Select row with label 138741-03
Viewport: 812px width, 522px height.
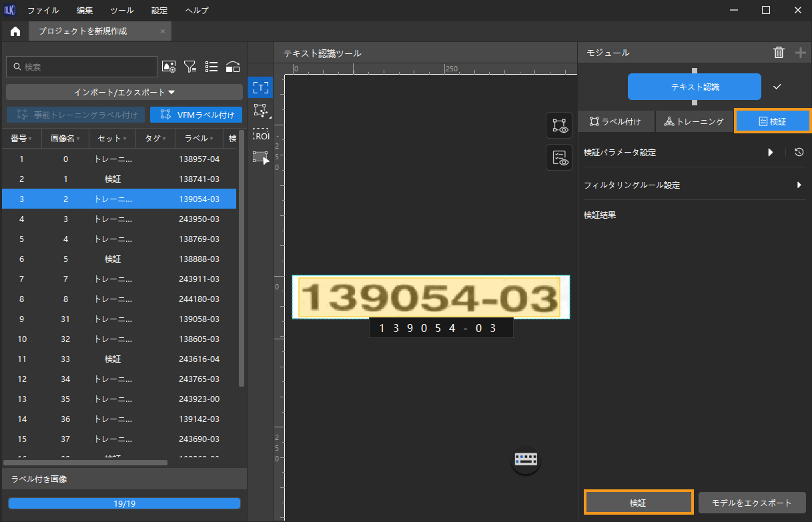coord(119,179)
